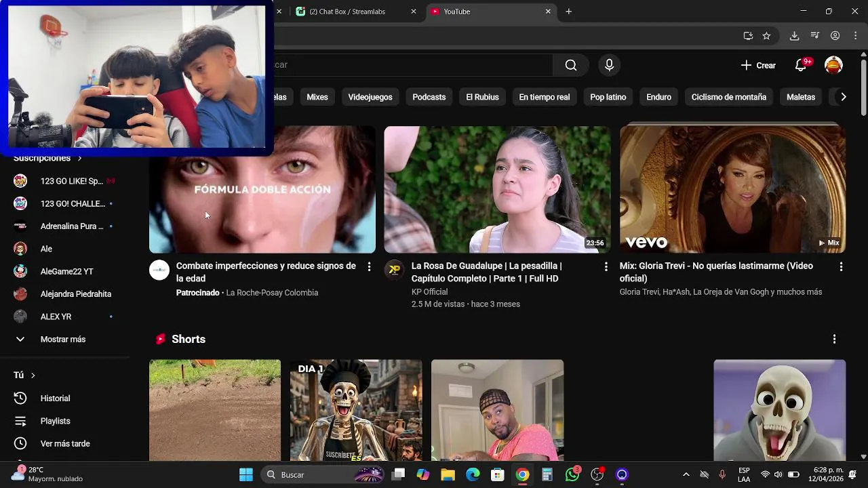Open options menu for La Rosa De Guadalupe video

(606, 267)
